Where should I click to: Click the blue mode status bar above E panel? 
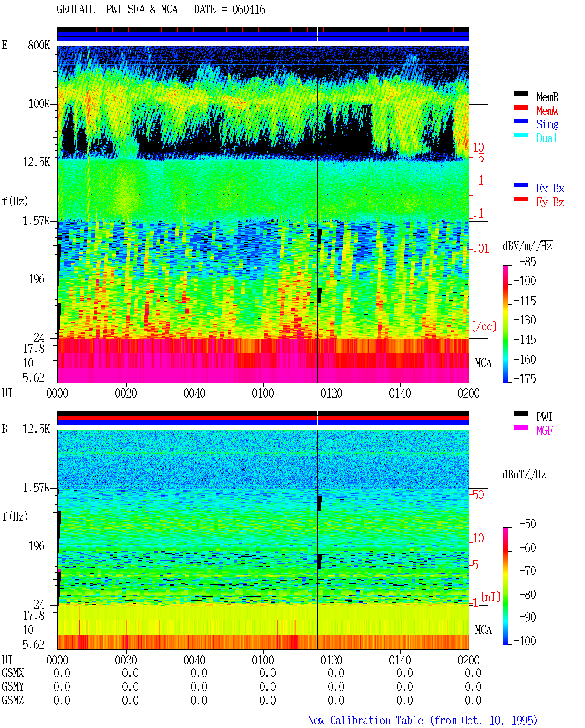(x=263, y=36)
